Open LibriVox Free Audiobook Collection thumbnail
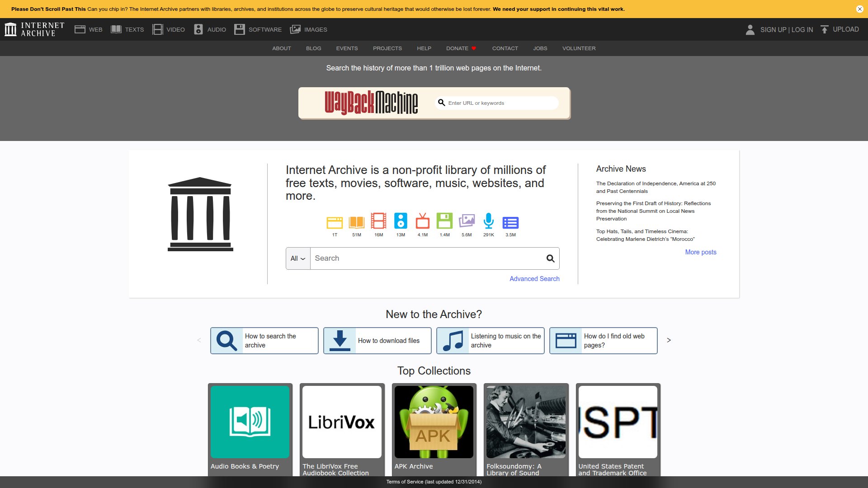The width and height of the screenshot is (868, 488). point(342,422)
